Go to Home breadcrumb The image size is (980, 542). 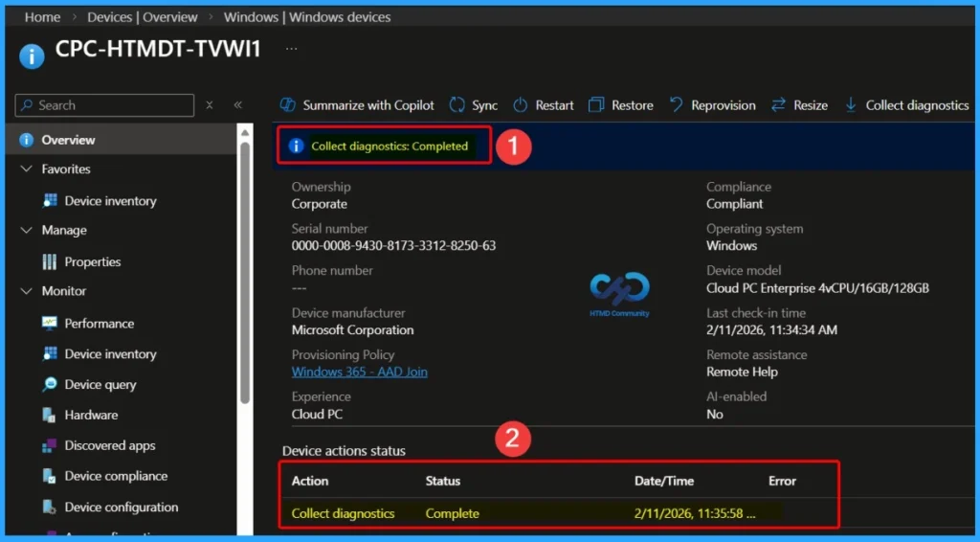(42, 17)
